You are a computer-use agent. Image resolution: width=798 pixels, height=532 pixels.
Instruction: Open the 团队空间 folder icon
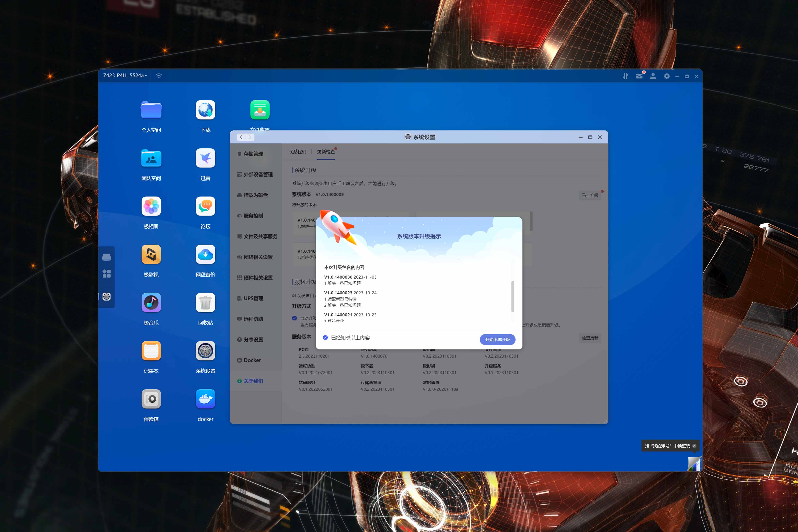point(151,158)
